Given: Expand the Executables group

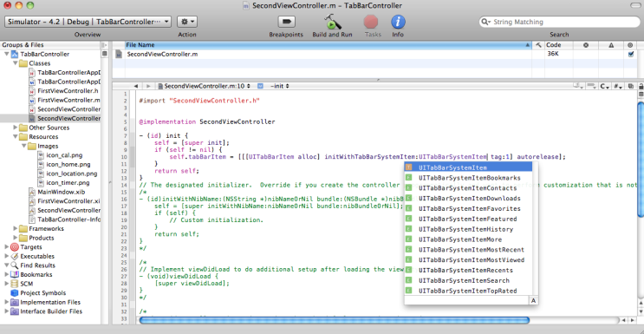Looking at the screenshot, I should [x=7, y=256].
